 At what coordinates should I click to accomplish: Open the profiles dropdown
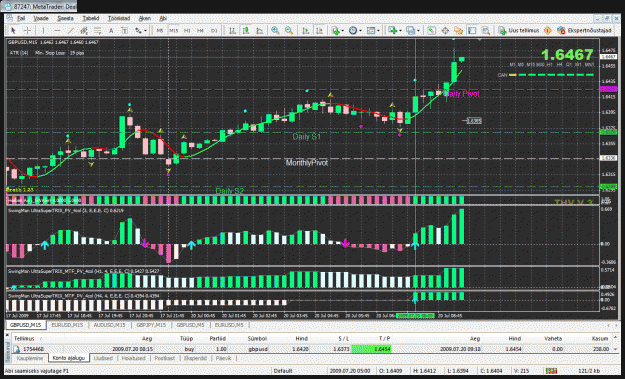[412, 30]
